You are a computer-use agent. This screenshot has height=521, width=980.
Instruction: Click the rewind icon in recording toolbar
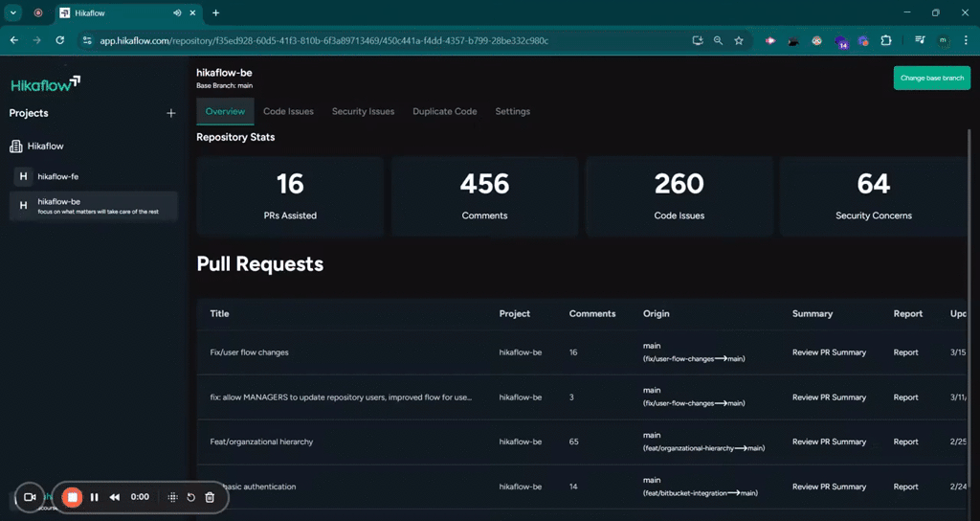(x=115, y=497)
